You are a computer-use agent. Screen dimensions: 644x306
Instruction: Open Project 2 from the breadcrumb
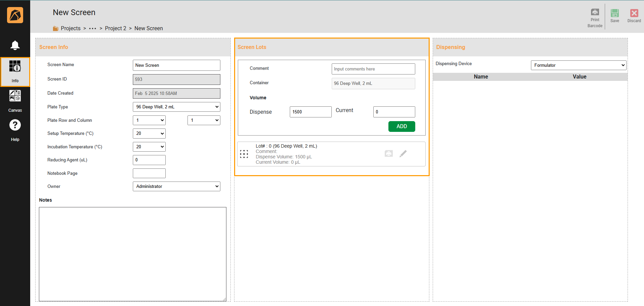click(115, 28)
